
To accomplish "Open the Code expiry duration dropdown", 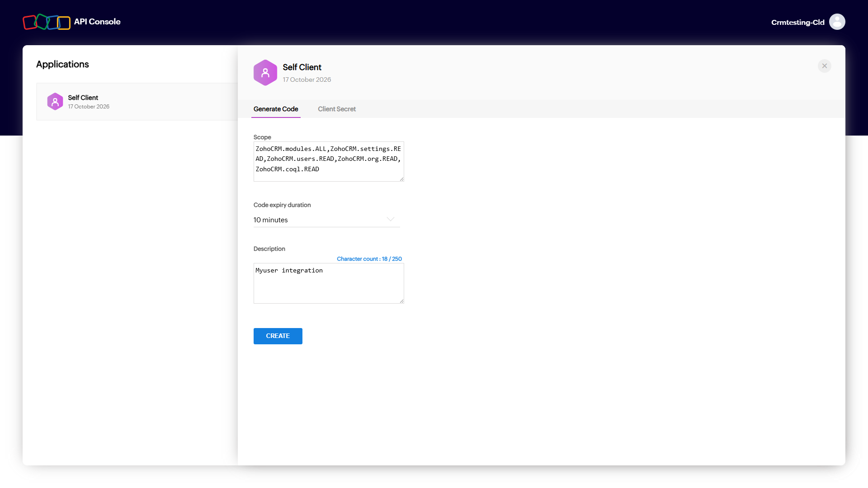I will pos(326,220).
